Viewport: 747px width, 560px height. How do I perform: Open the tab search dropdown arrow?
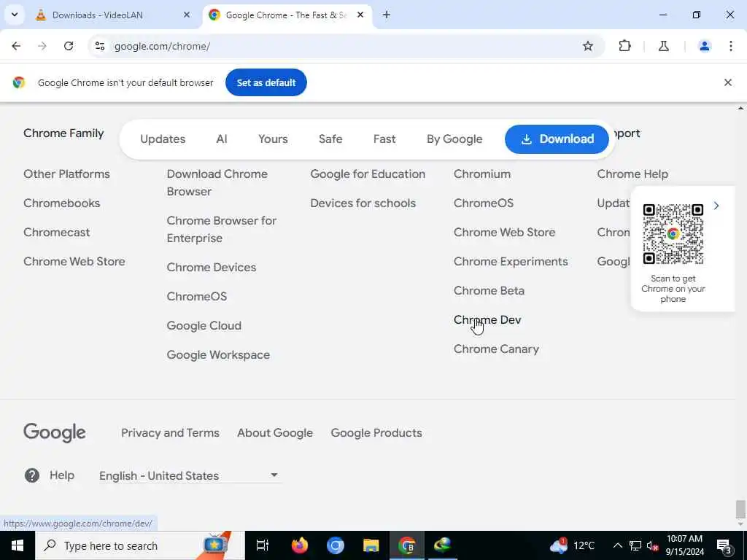(x=15, y=15)
